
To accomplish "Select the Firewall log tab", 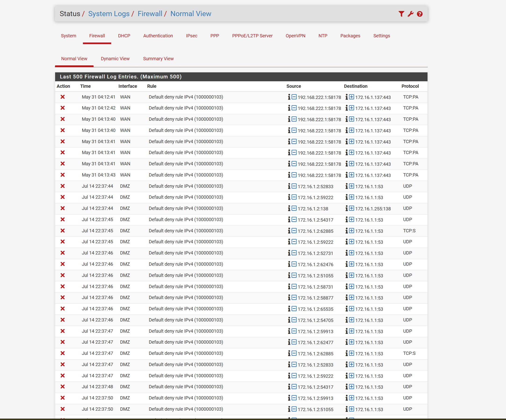I will point(97,36).
